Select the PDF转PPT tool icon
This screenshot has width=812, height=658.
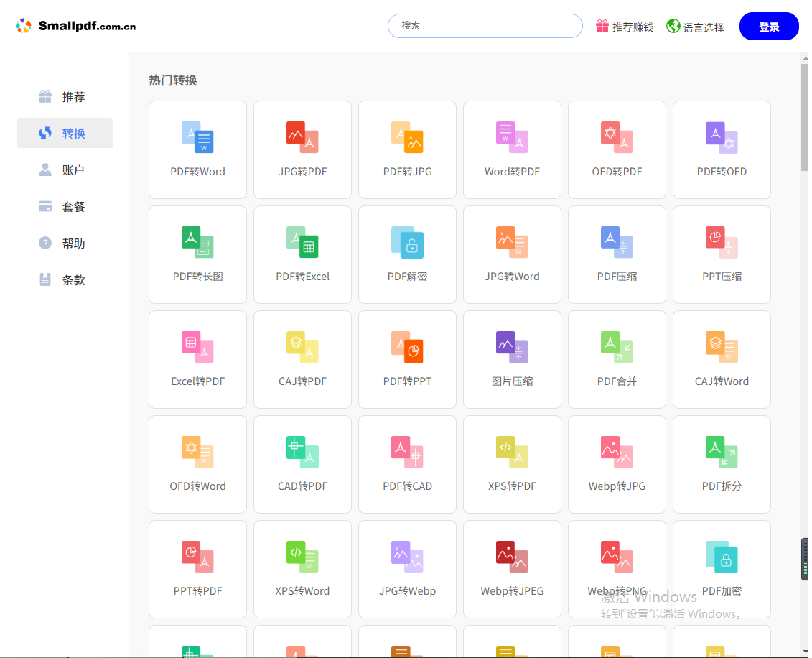[407, 347]
